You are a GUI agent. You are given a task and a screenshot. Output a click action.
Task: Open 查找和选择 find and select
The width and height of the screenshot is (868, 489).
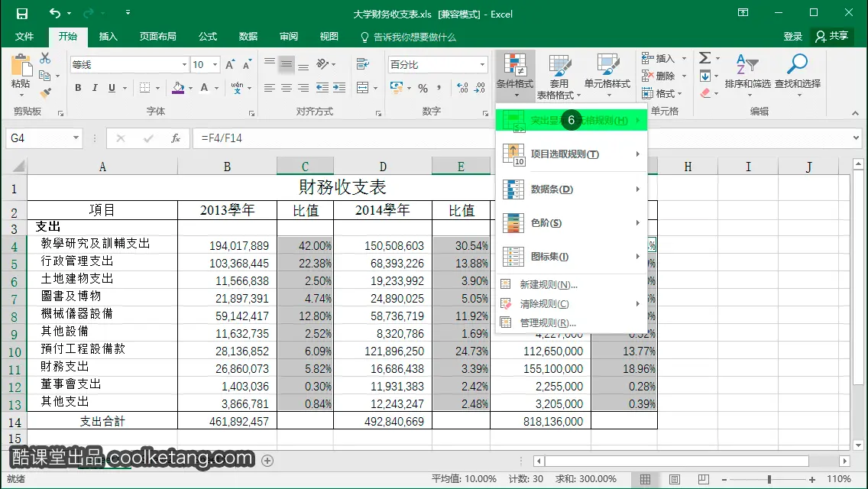pos(798,76)
